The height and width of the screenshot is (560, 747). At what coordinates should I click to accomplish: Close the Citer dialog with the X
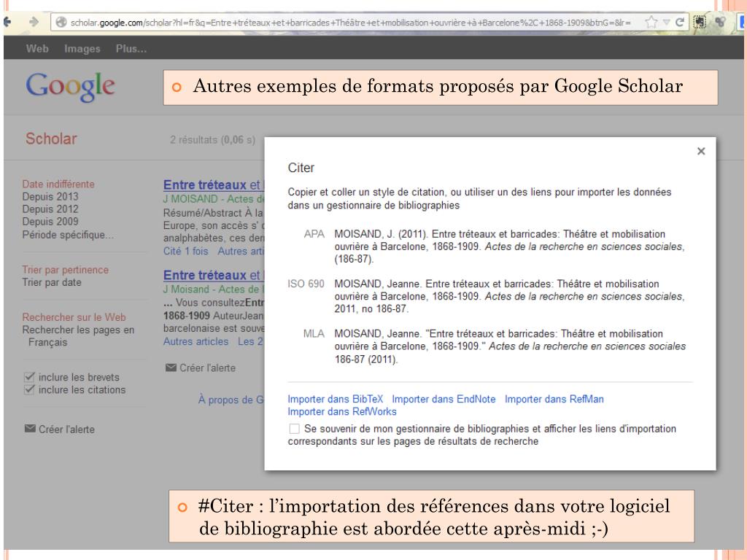click(701, 151)
